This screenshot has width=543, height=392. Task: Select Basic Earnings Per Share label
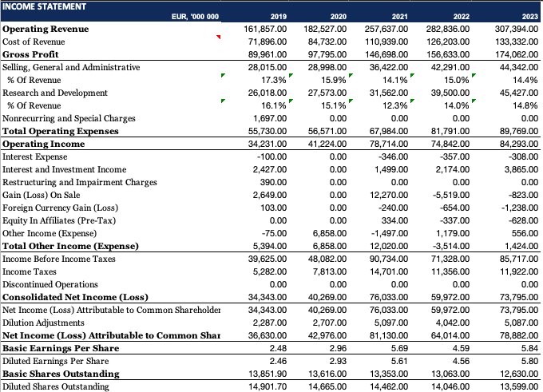61,349
